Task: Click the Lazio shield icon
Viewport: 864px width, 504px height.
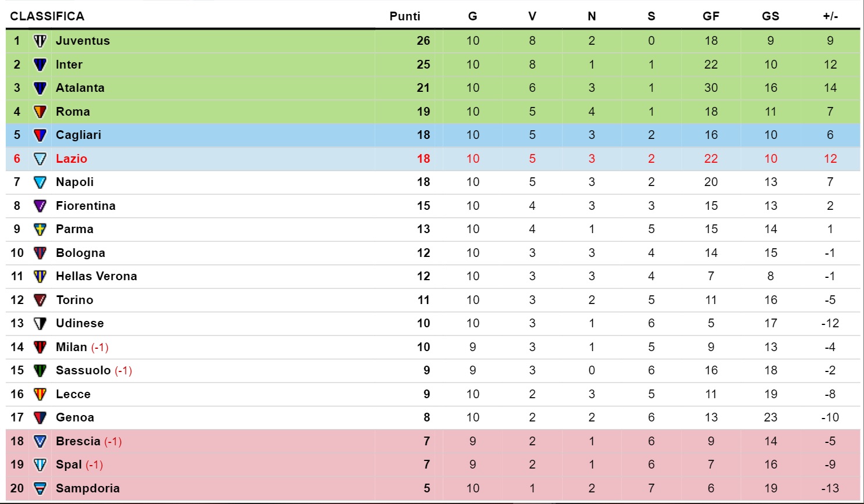Action: click(40, 159)
